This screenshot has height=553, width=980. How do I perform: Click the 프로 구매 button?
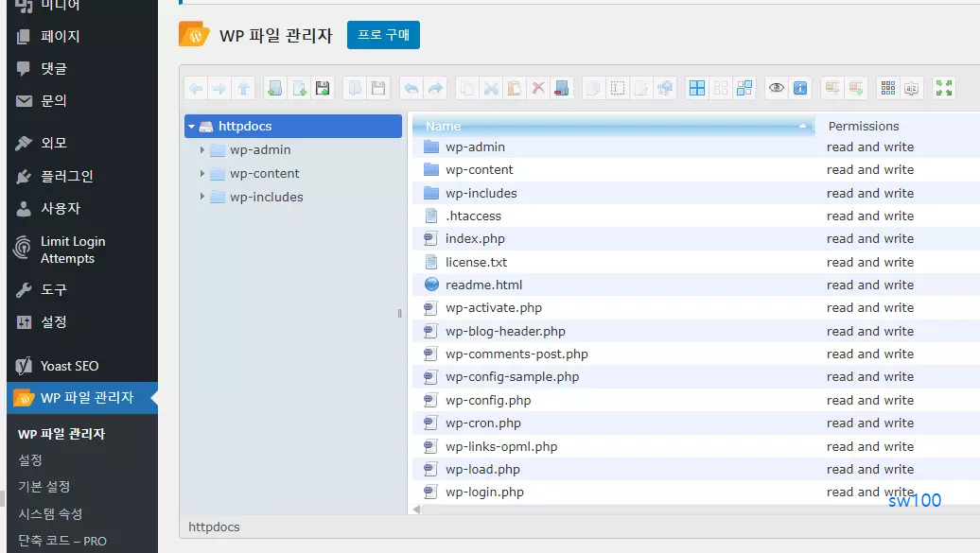click(x=382, y=33)
